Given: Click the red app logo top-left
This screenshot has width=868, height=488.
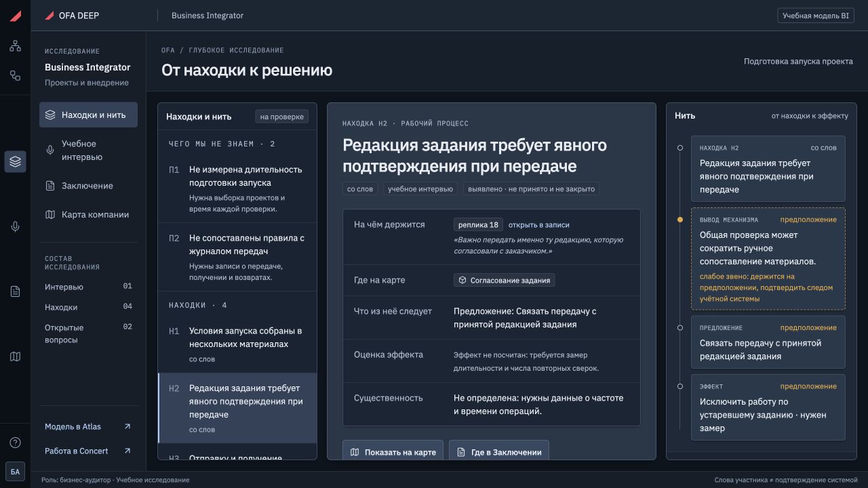Looking at the screenshot, I should point(15,16).
